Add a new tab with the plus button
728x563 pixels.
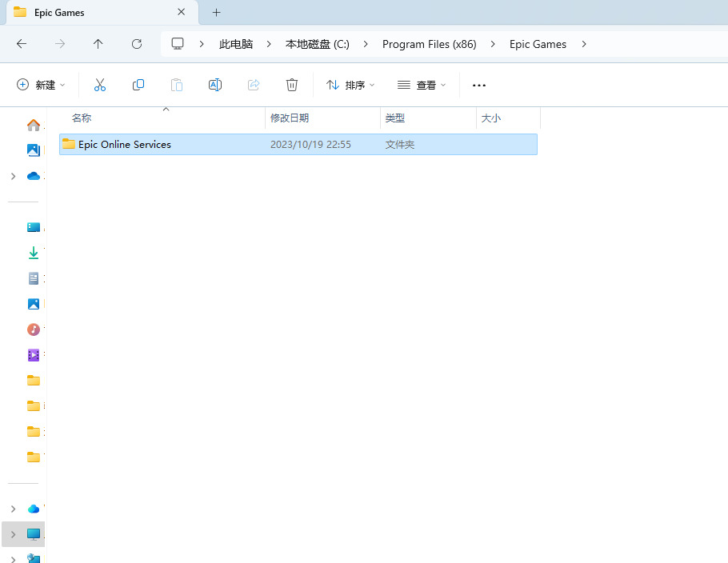coord(216,13)
